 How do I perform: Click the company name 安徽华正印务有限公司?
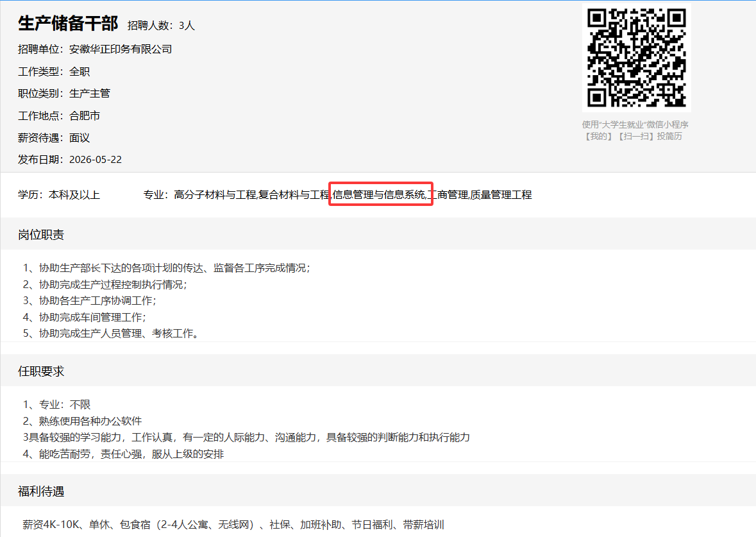[x=121, y=49]
